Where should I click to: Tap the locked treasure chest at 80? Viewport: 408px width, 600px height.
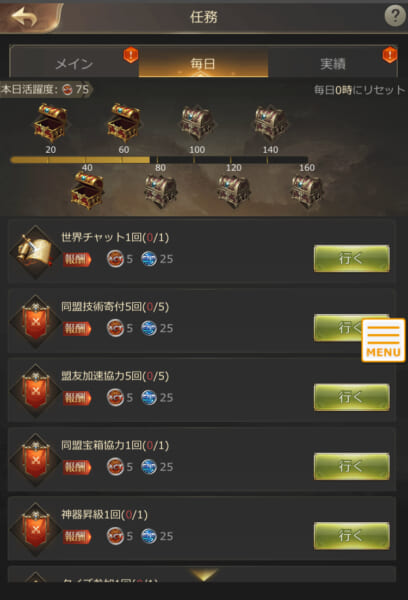[160, 191]
